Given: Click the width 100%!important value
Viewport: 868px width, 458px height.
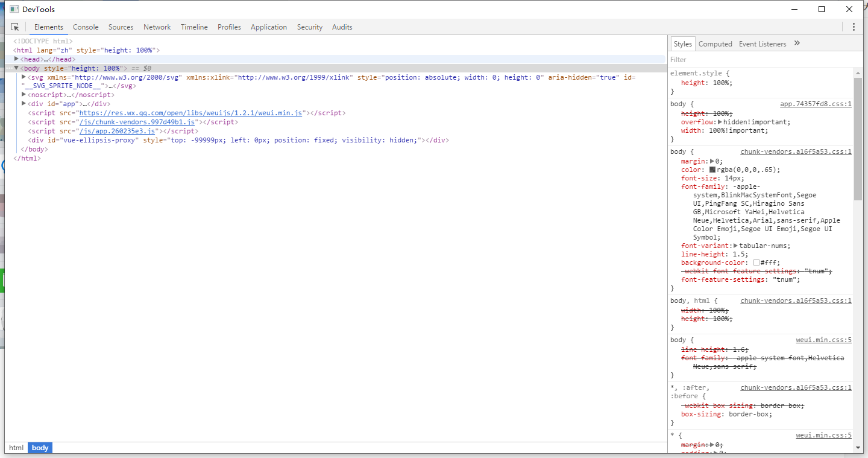Looking at the screenshot, I should click(736, 130).
